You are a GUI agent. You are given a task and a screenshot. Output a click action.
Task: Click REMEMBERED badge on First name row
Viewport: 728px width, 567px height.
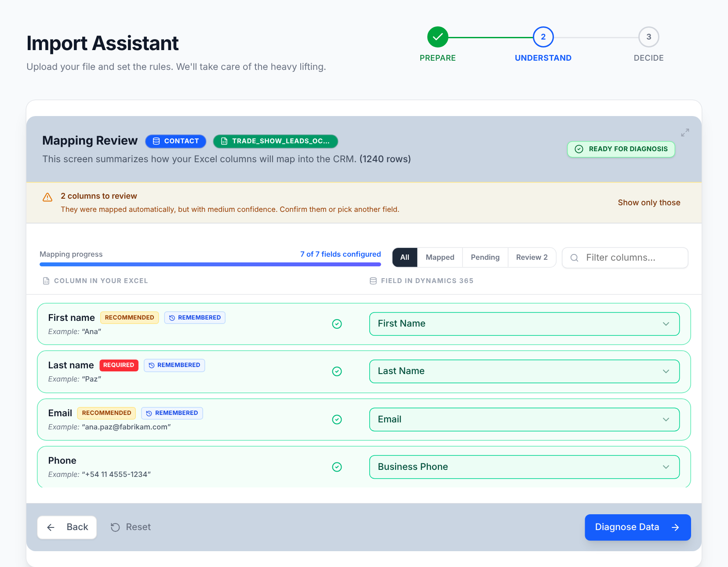(195, 318)
